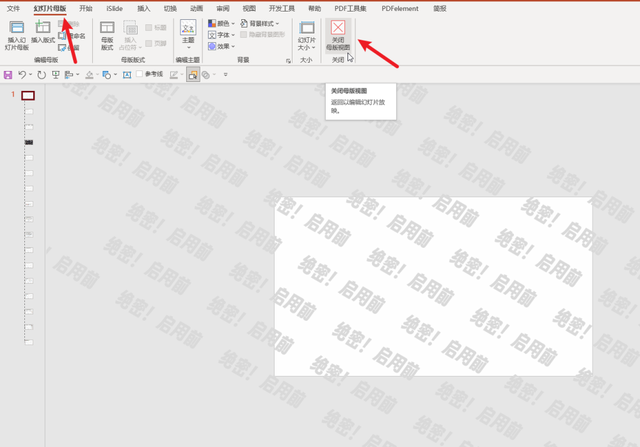Enable the 参考线 guides checkbox
The width and height of the screenshot is (640, 447).
pos(140,74)
